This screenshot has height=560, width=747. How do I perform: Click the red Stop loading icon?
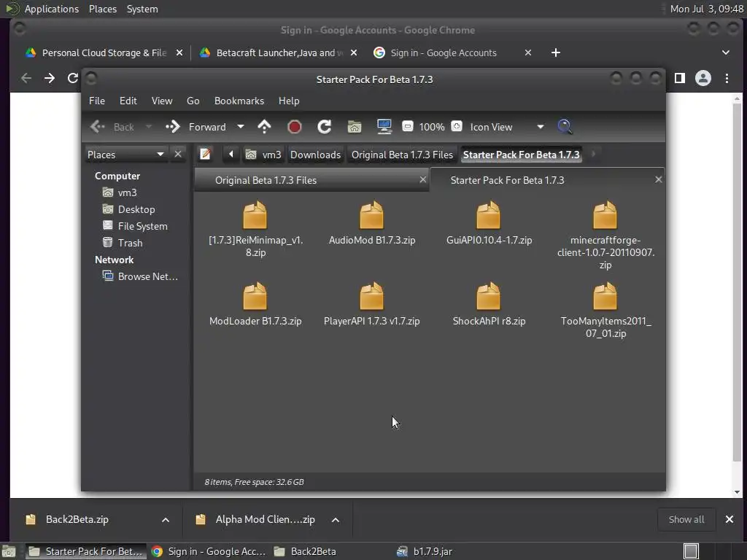(x=295, y=127)
